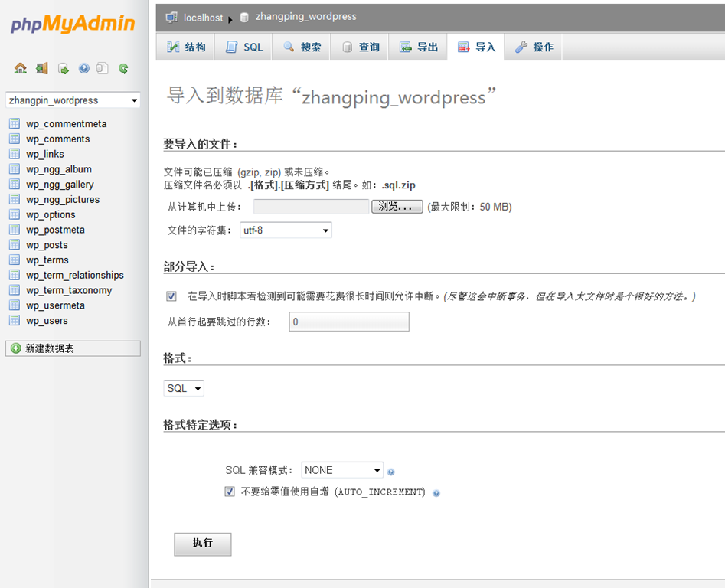Open the wp_posts table link
This screenshot has width=725, height=588.
tap(47, 245)
